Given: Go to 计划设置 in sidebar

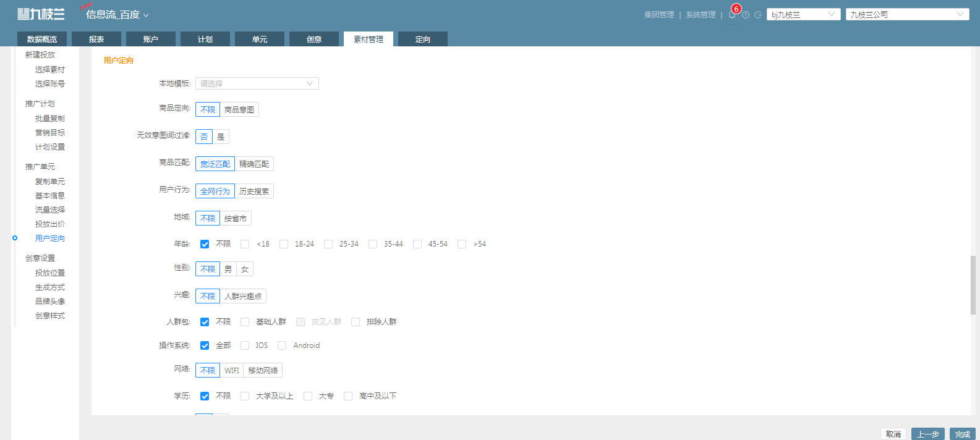Looking at the screenshot, I should point(50,147).
